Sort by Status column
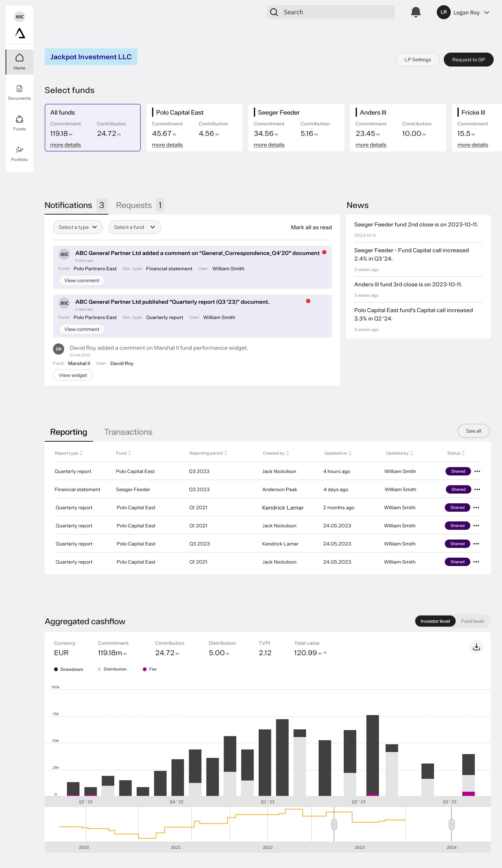The image size is (502, 868). coord(456,453)
